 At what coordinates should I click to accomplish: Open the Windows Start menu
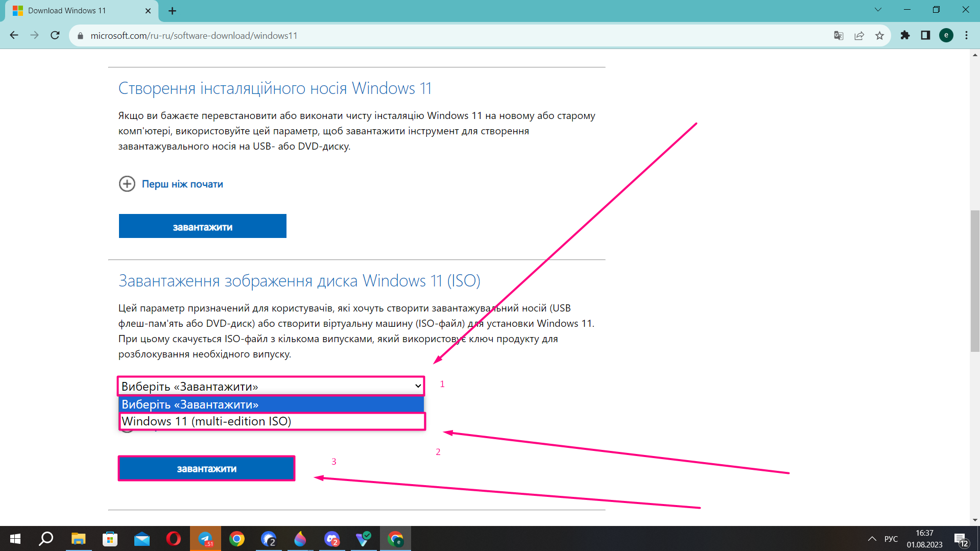pyautogui.click(x=15, y=539)
